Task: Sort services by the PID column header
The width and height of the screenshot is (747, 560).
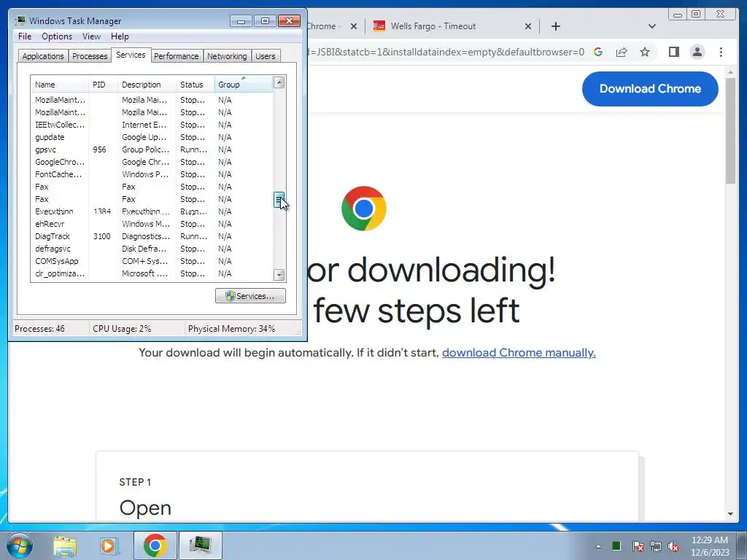Action: 103,85
